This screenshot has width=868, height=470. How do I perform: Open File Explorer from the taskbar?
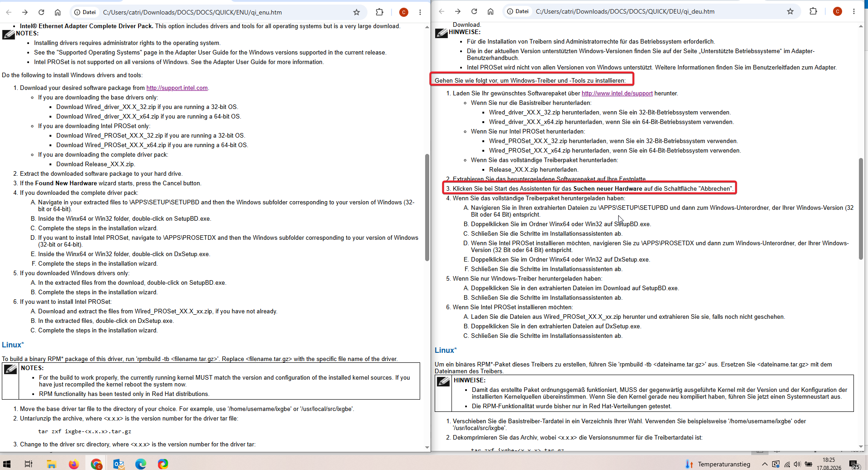pos(51,464)
